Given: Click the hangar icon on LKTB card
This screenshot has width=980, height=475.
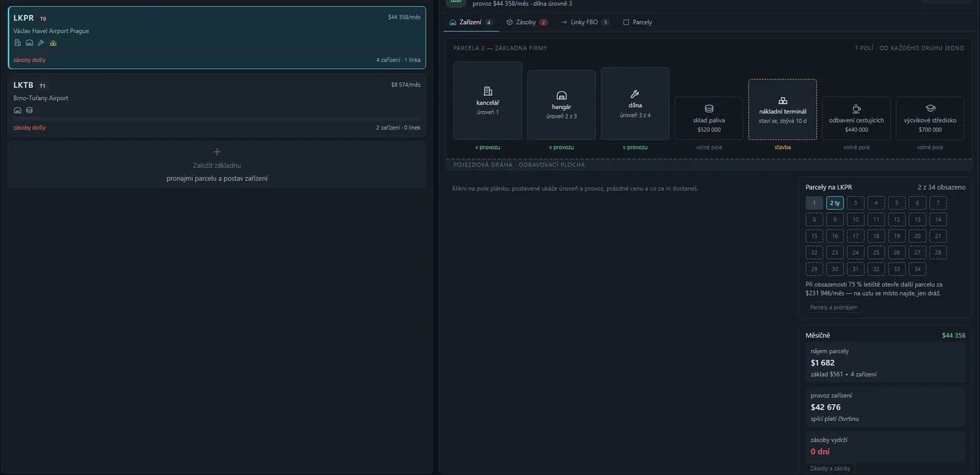Looking at the screenshot, I should 17,110.
